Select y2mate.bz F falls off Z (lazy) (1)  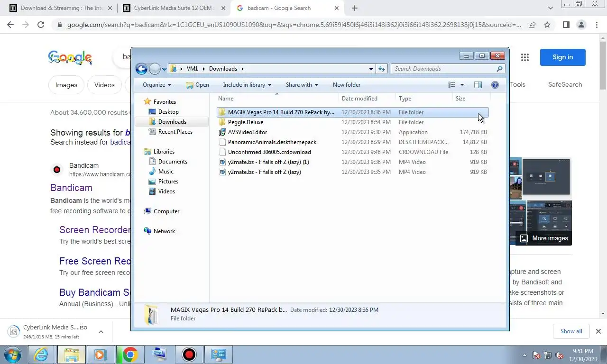268,162
